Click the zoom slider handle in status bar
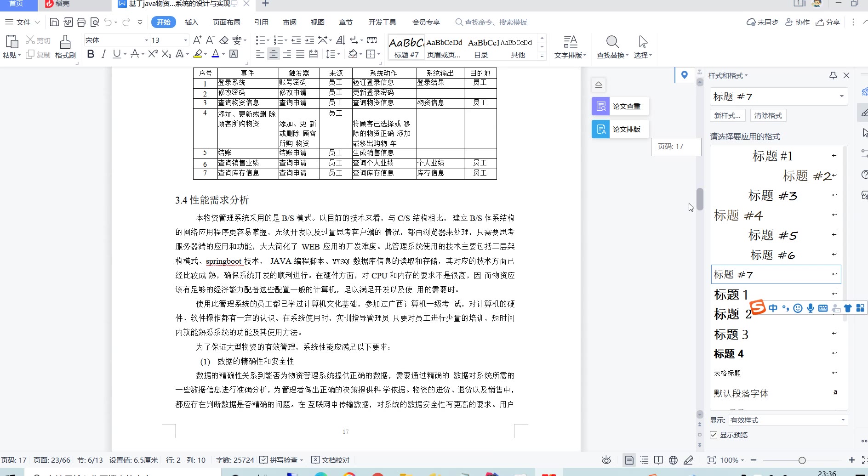This screenshot has width=868, height=476. point(802,460)
